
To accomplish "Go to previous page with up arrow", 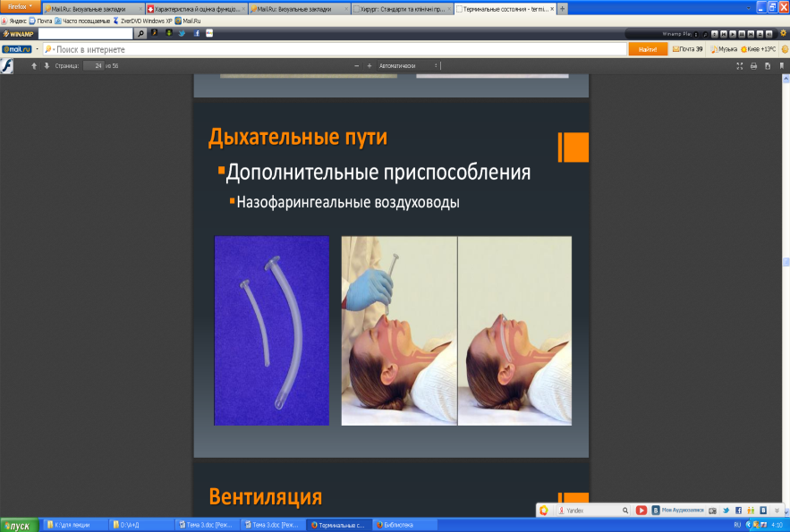I will pos(34,66).
